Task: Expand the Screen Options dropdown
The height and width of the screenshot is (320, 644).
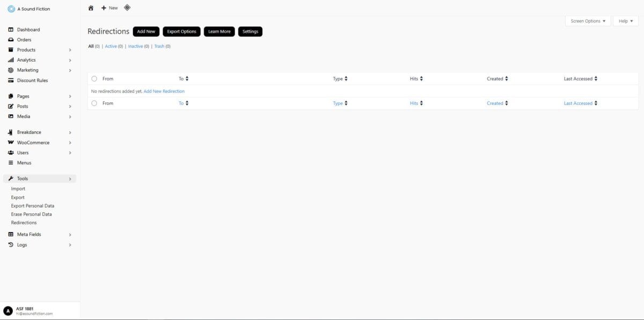Action: click(x=588, y=21)
